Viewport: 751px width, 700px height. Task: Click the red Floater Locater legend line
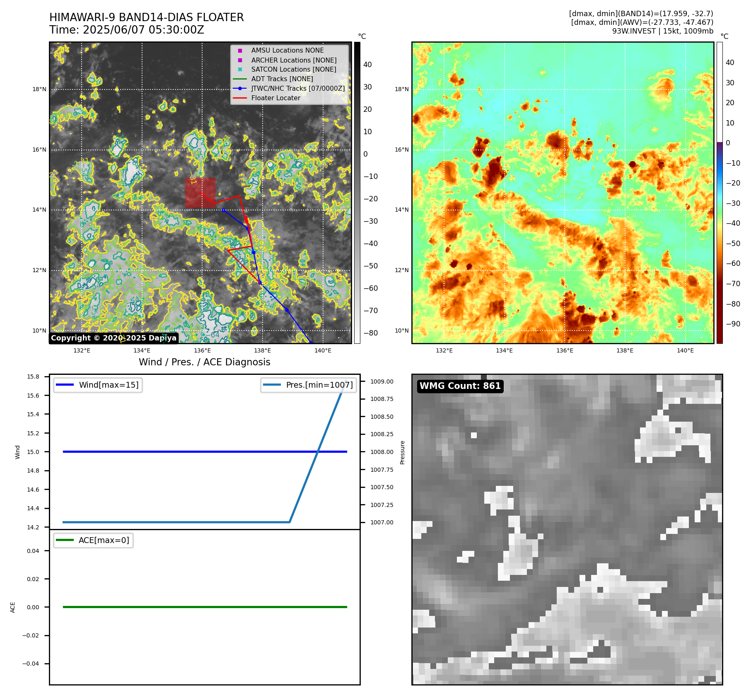pos(240,98)
